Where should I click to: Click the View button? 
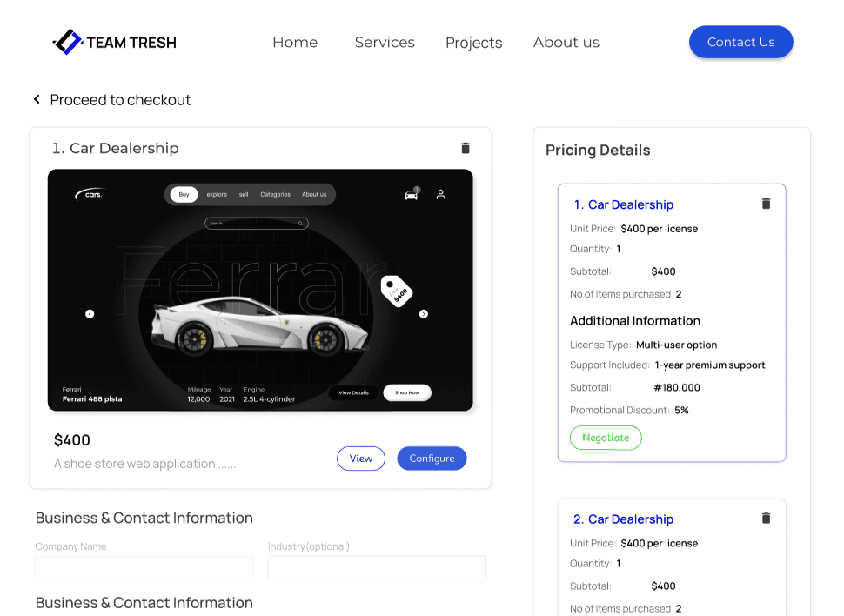pyautogui.click(x=360, y=459)
